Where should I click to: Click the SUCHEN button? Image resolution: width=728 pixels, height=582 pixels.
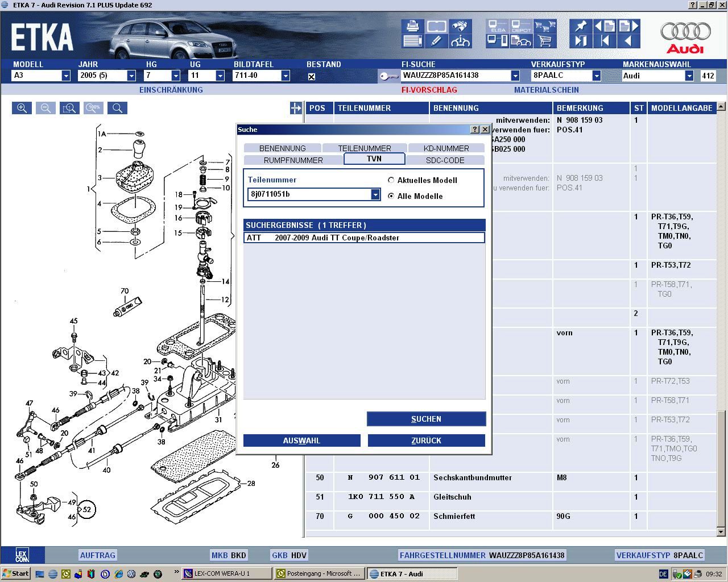pos(426,419)
